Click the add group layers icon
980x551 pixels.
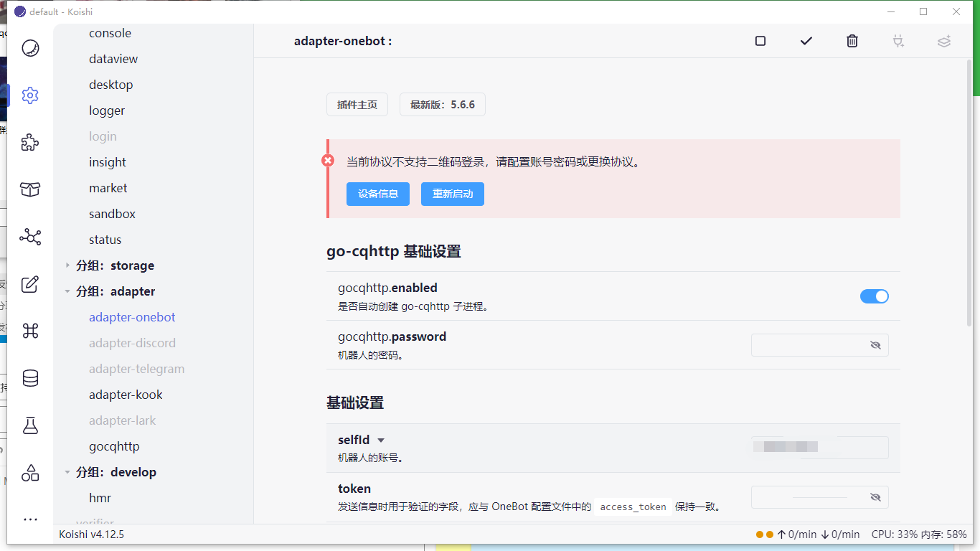[x=944, y=41]
